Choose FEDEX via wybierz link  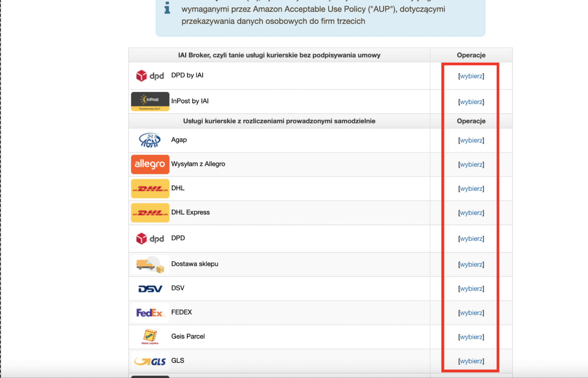coord(471,313)
